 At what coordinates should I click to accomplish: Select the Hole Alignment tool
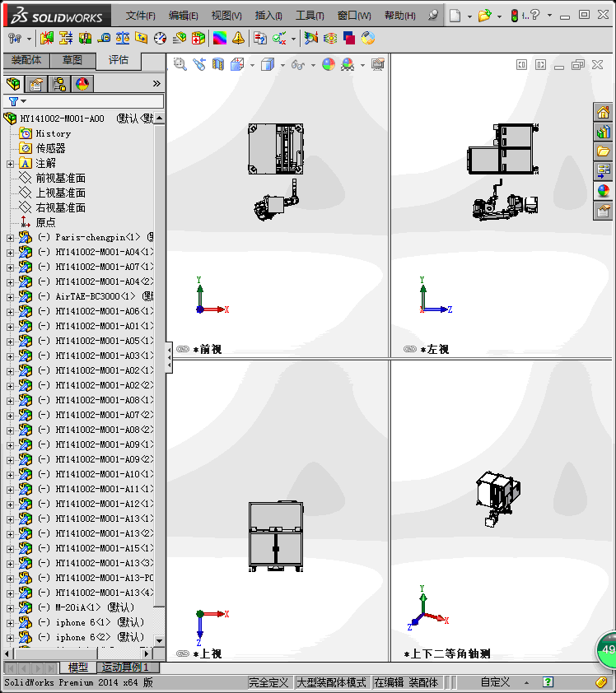point(85,39)
